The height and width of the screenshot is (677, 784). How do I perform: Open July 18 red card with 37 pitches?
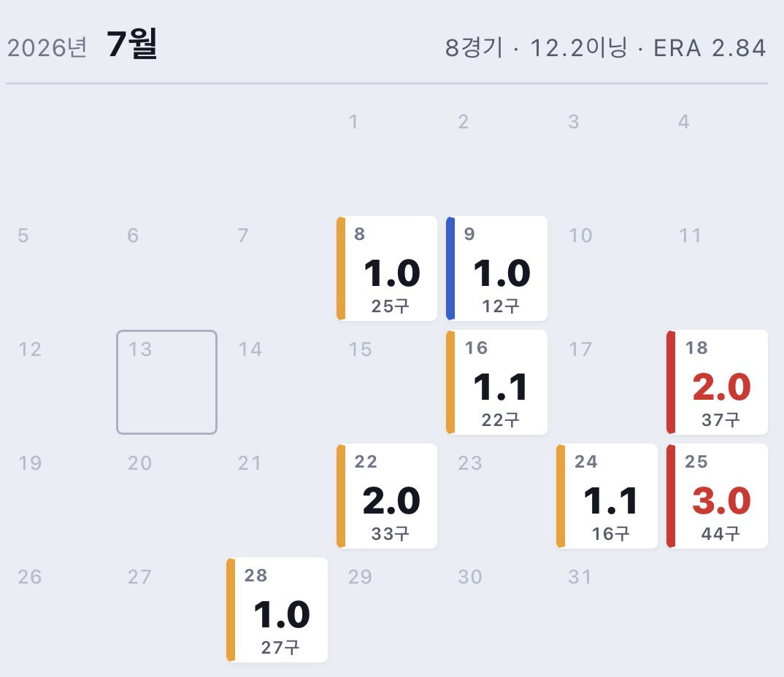[x=718, y=382]
